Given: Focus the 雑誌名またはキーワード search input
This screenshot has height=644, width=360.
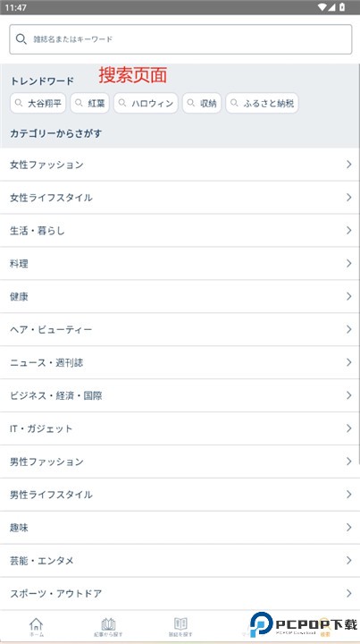Looking at the screenshot, I should pyautogui.click(x=180, y=39).
